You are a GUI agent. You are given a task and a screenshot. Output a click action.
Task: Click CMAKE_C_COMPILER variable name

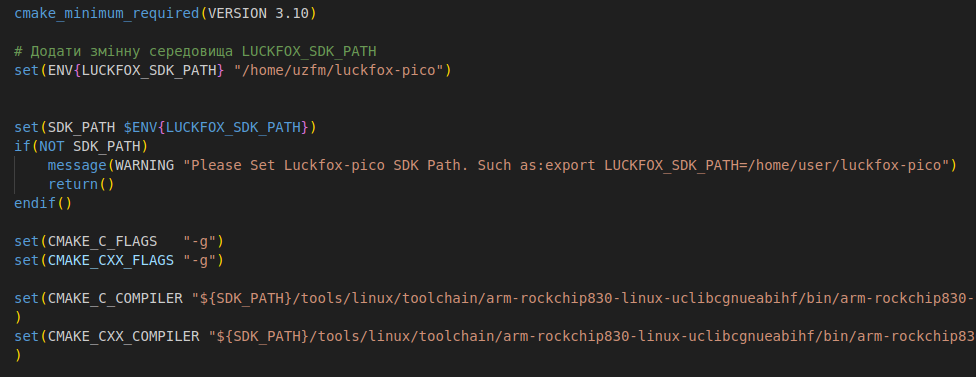point(115,299)
